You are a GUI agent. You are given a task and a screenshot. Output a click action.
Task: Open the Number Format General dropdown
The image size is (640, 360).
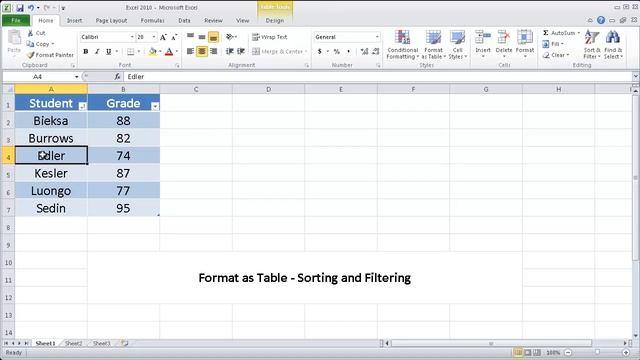377,37
